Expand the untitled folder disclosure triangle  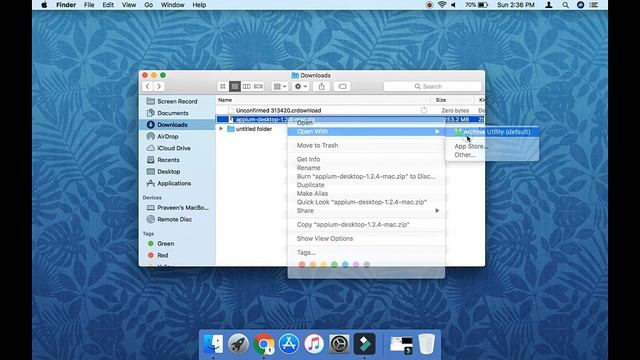(x=221, y=129)
